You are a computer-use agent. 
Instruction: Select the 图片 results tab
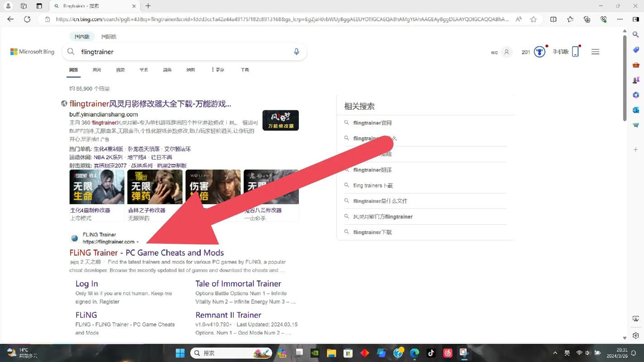click(97, 70)
